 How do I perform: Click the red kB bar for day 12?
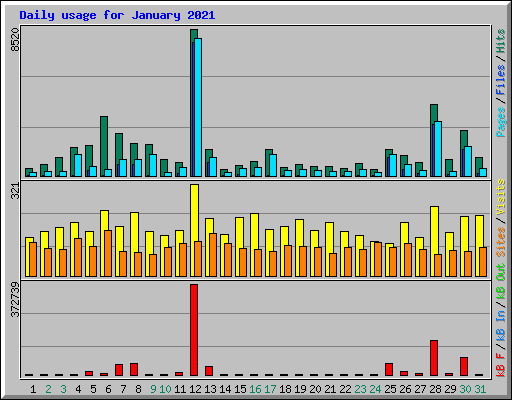coord(194,330)
